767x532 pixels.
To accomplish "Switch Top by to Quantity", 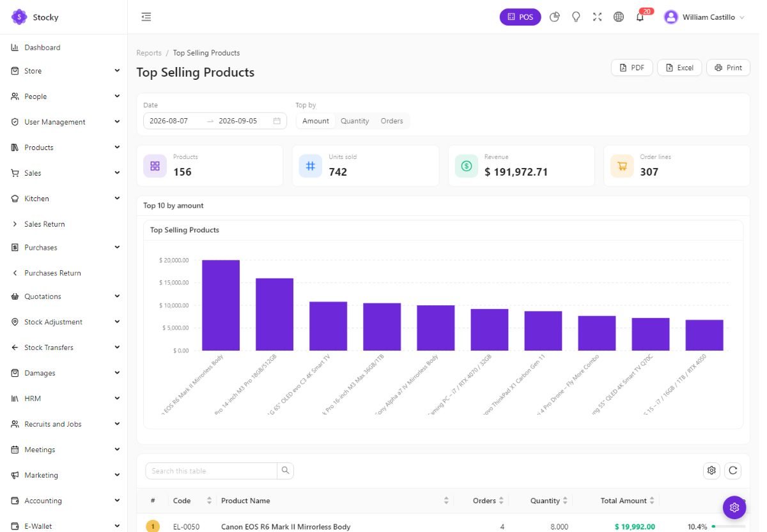I will coord(355,121).
